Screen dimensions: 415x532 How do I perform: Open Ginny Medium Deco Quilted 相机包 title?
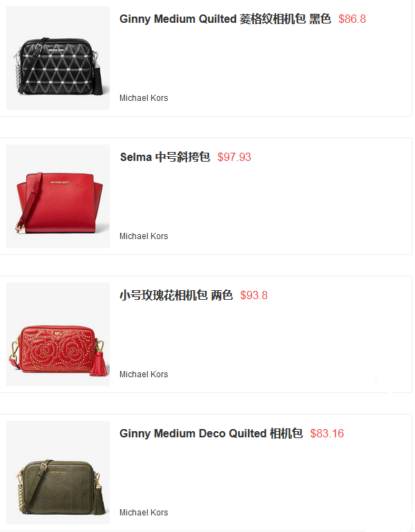[x=211, y=433]
